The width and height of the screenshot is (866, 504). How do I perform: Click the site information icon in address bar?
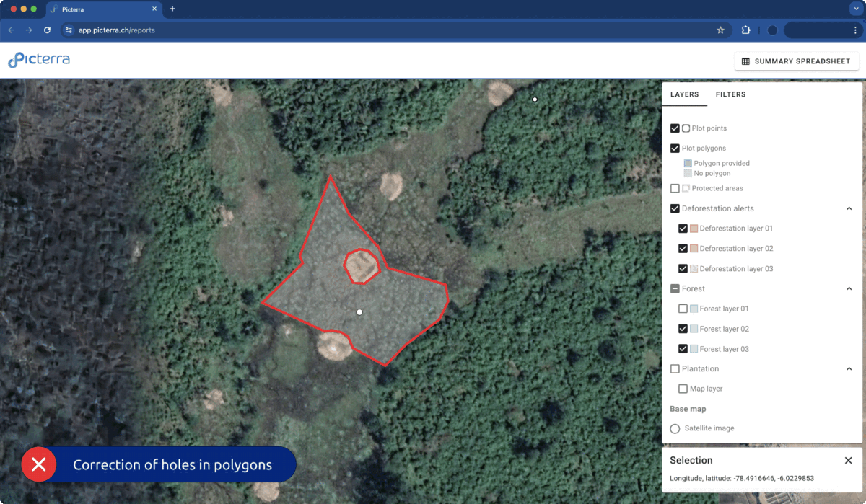pos(69,30)
